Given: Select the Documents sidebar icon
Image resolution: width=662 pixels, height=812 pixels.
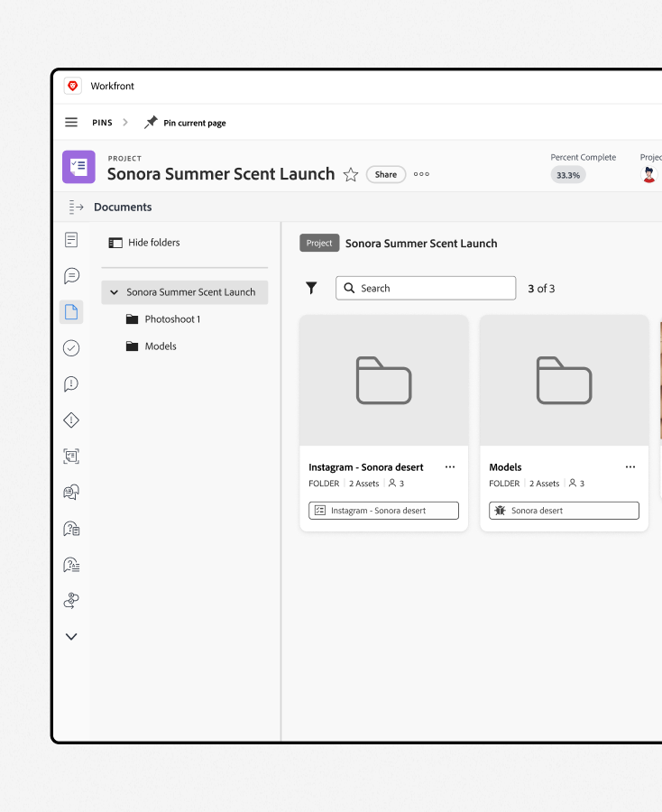Looking at the screenshot, I should [71, 312].
